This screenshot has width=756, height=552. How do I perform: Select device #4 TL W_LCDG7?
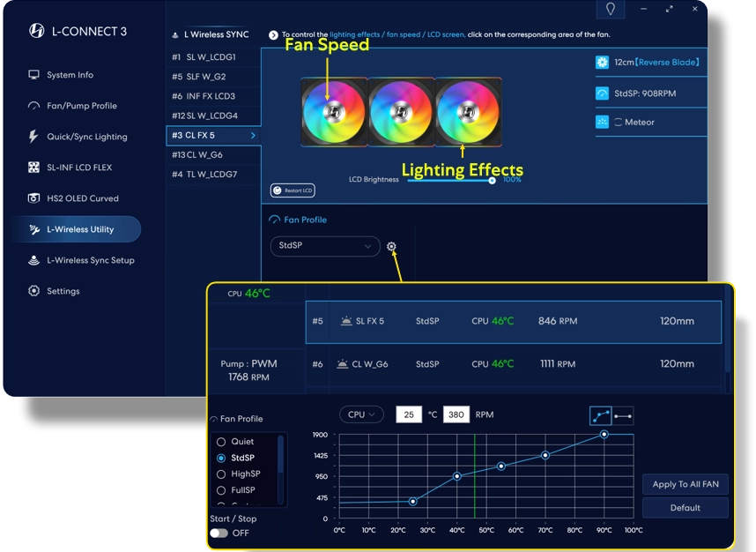(x=213, y=175)
